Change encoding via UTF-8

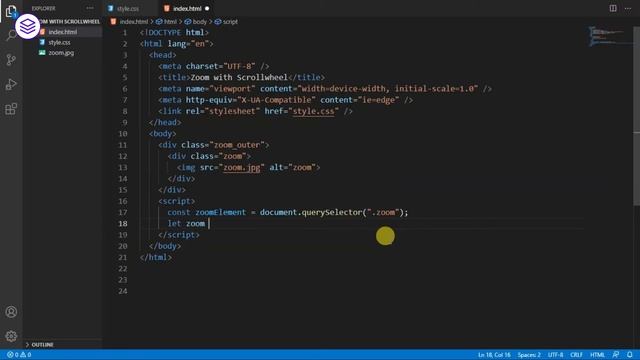[x=556, y=355]
